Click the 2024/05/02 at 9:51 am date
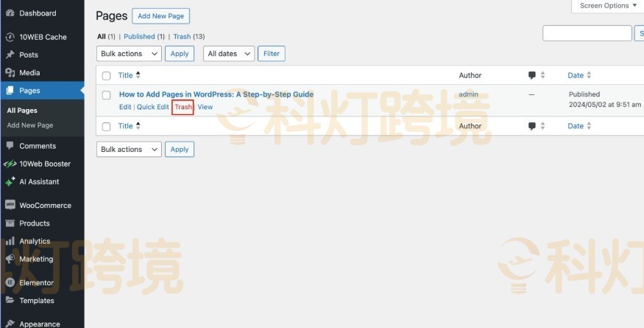 point(604,105)
